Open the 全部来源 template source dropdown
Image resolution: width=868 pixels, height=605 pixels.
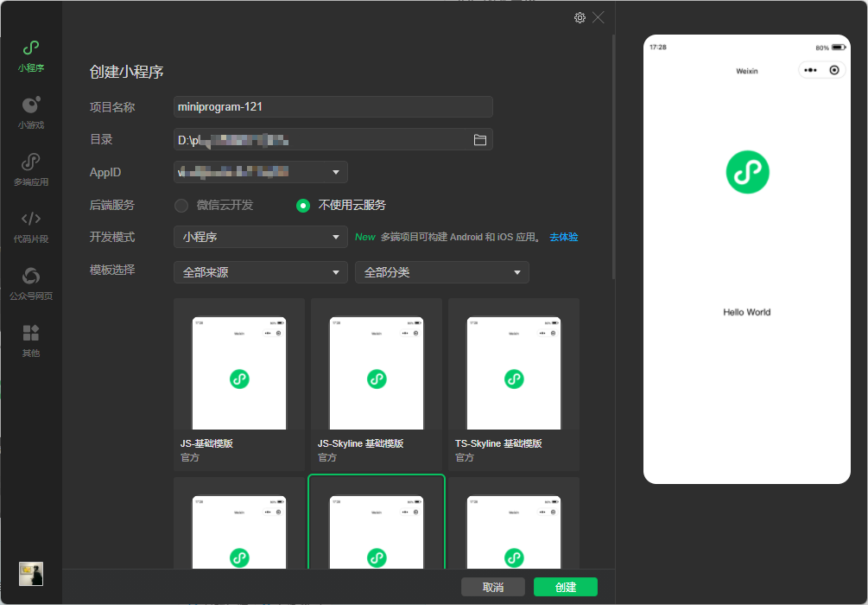[261, 272]
